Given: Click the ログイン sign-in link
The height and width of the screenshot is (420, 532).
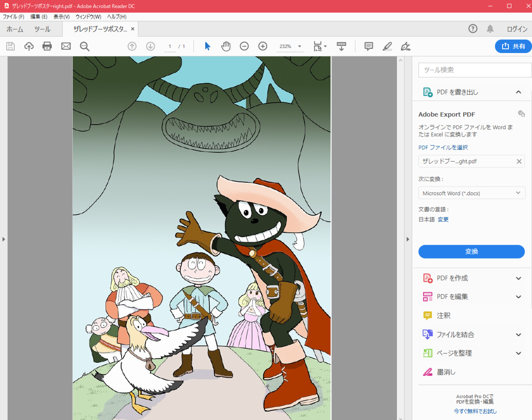Looking at the screenshot, I should click(x=517, y=29).
